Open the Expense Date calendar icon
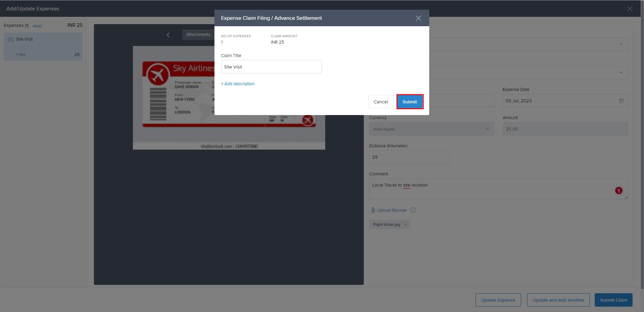This screenshot has width=644, height=312. pyautogui.click(x=621, y=101)
